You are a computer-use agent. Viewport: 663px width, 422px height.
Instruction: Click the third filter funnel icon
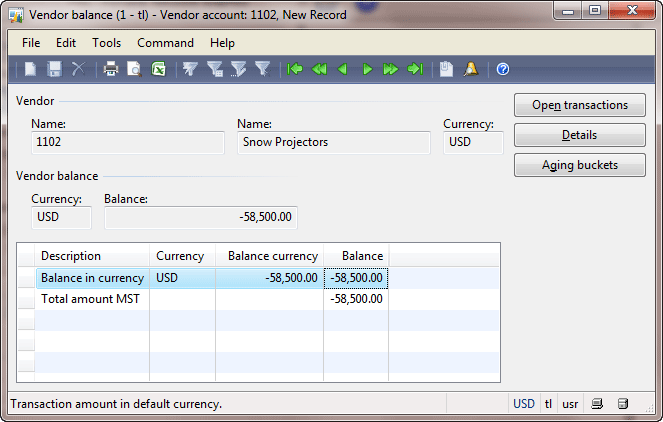coord(238,69)
